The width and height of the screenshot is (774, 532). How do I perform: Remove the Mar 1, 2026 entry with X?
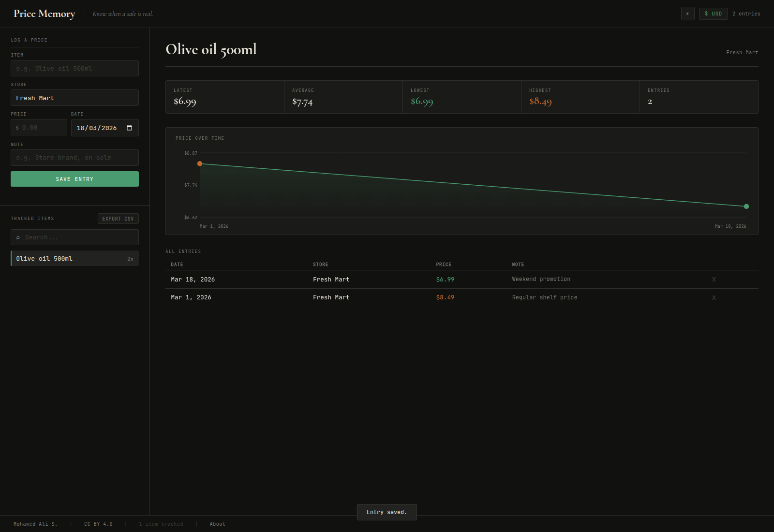click(714, 297)
